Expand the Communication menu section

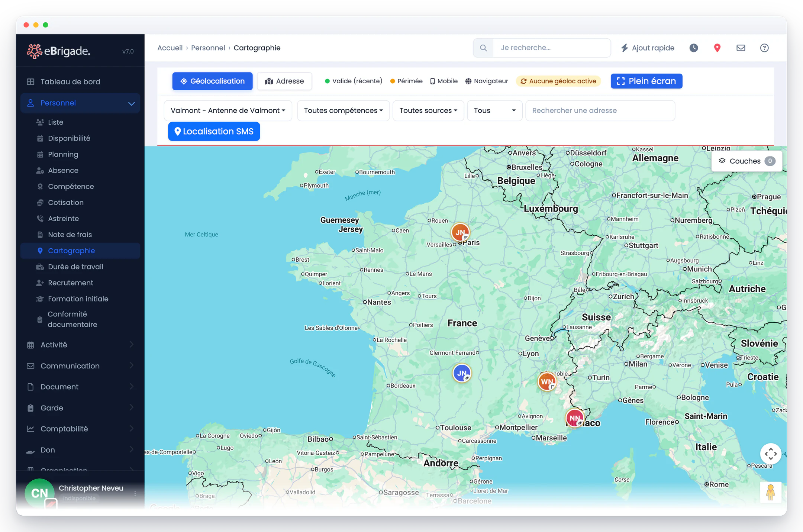(80, 366)
